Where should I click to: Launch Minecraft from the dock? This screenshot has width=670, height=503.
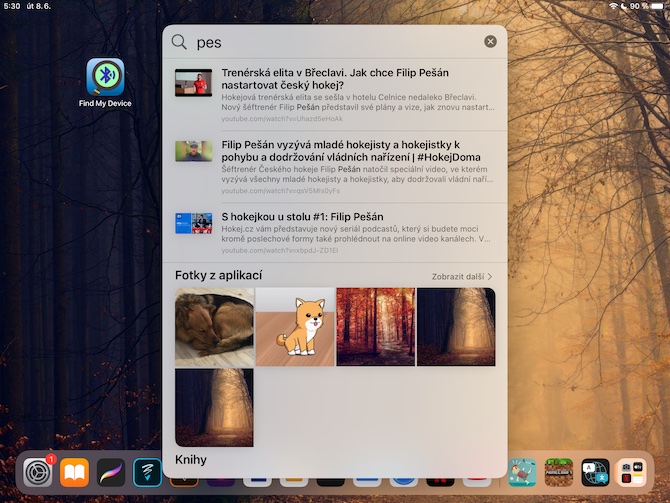(558, 472)
